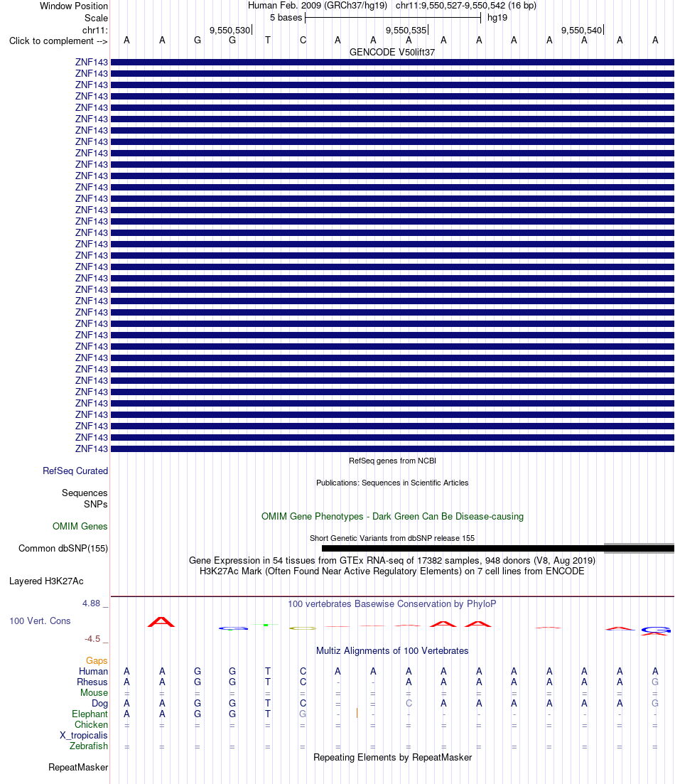Click the chr11:9,550,527-9,550,542 (16 bp) position text
Image resolution: width=675 pixels, height=784 pixels.
(x=465, y=6)
